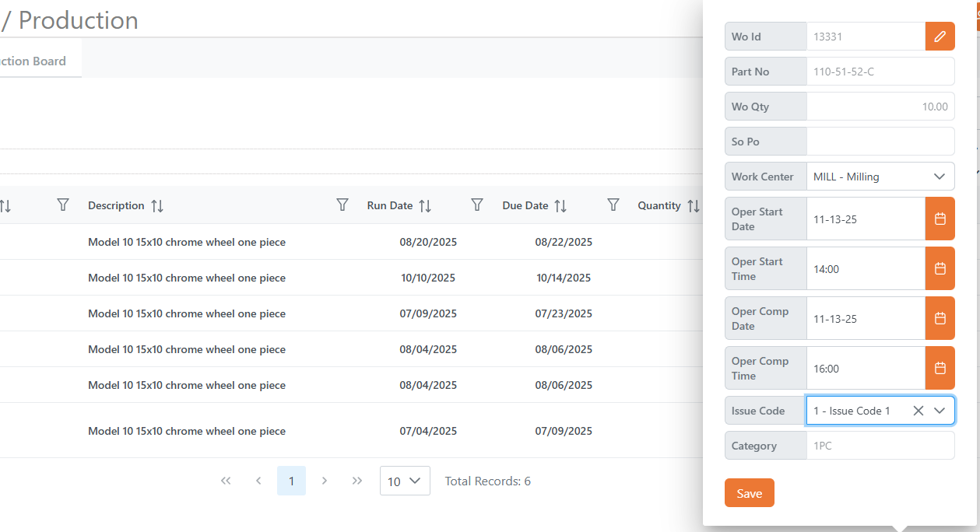
Task: Go to page 1 in pagination
Action: tap(291, 481)
